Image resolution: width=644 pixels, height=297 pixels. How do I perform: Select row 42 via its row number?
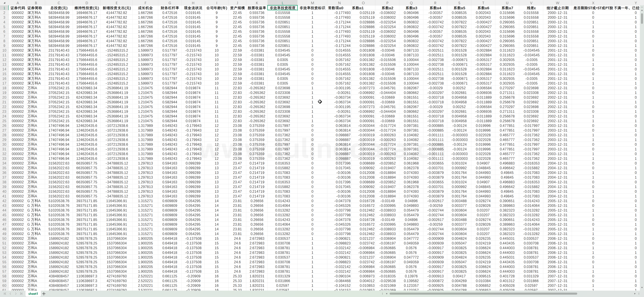(x=4, y=201)
